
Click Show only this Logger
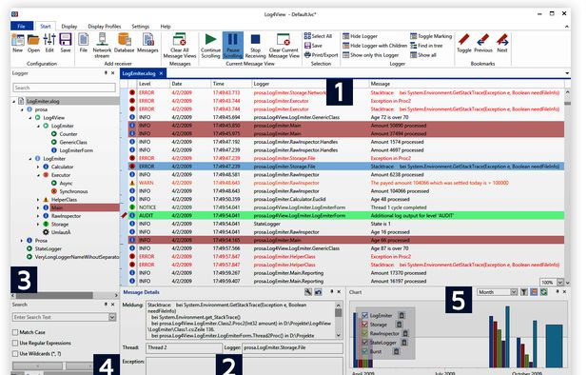pyautogui.click(x=370, y=55)
